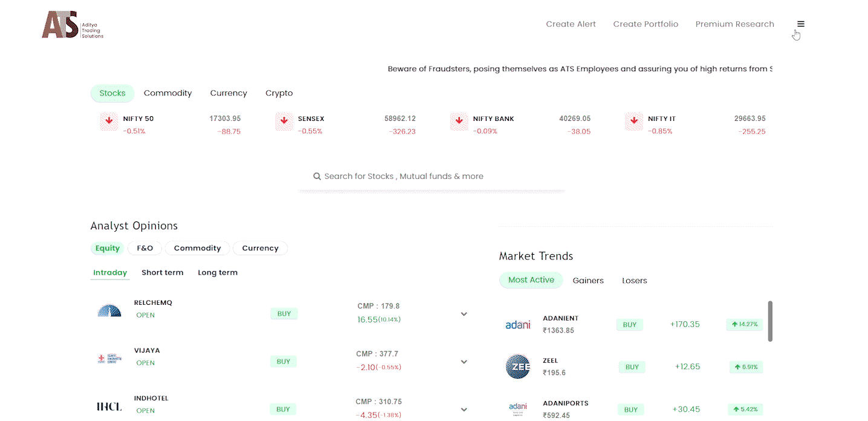Viewport: 868px width, 421px height.
Task: Click the CMP : 377.7 value
Action: (x=377, y=354)
